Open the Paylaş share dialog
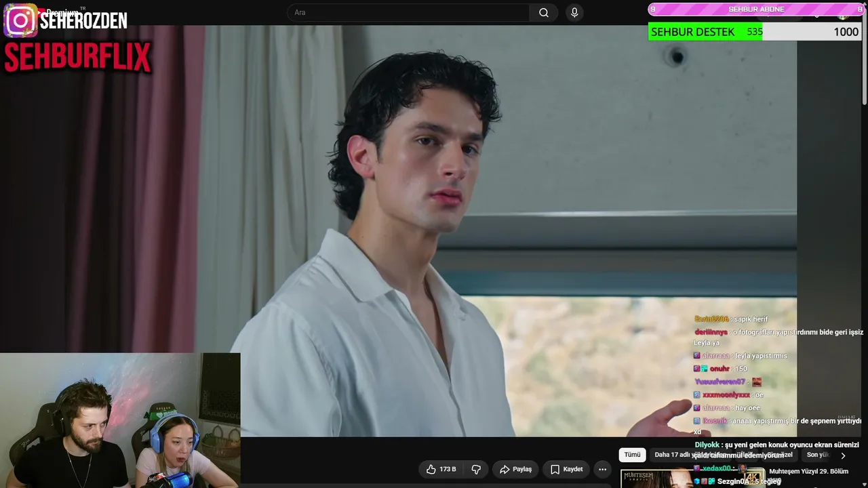Screen dimensions: 868x488 [516, 469]
